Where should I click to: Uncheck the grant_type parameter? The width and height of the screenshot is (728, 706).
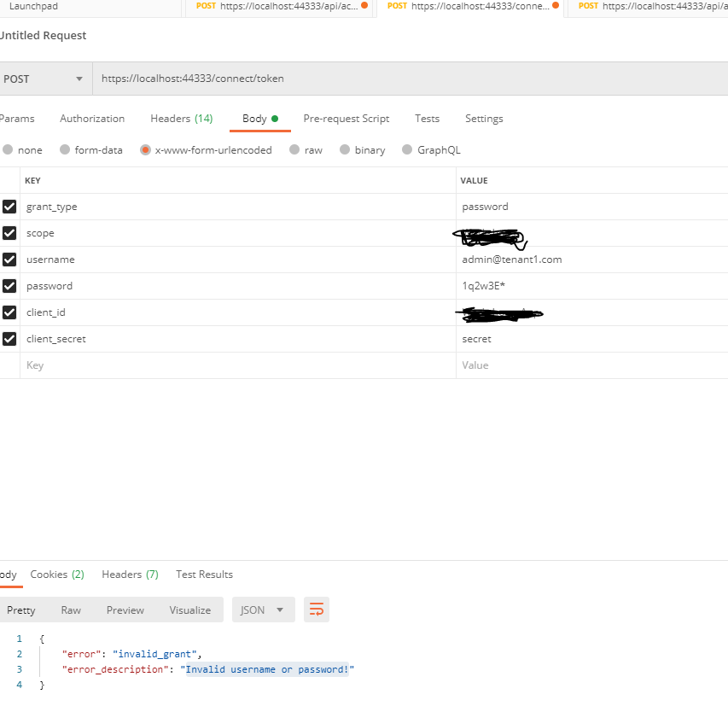pyautogui.click(x=10, y=206)
